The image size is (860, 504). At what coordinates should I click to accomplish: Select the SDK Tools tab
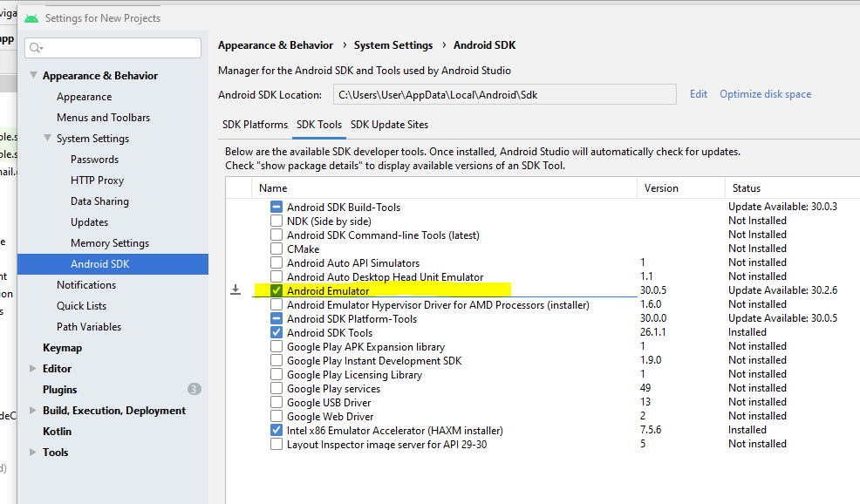pos(319,125)
